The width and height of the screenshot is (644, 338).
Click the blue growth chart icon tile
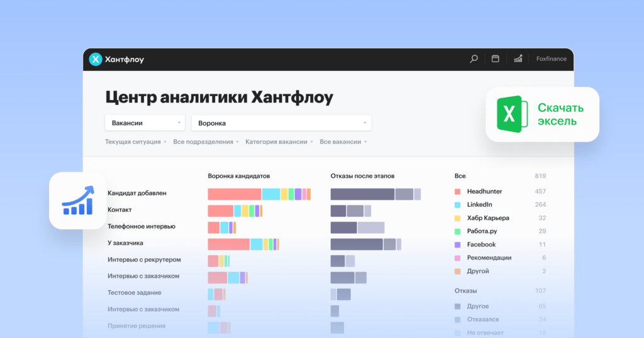tap(77, 200)
